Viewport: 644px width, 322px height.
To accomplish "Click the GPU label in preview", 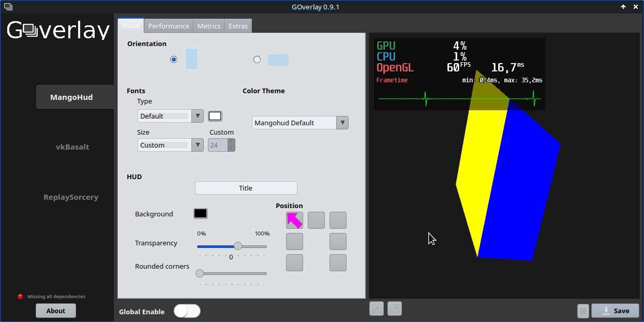I will pyautogui.click(x=386, y=46).
